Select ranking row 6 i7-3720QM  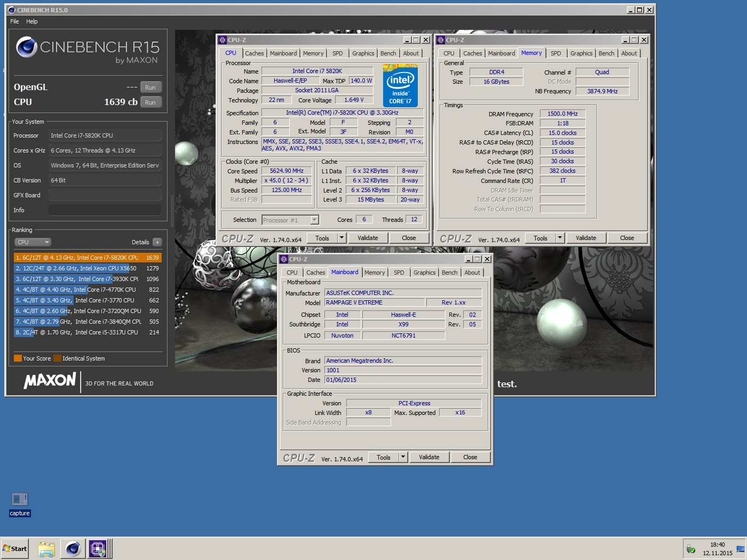(x=88, y=311)
